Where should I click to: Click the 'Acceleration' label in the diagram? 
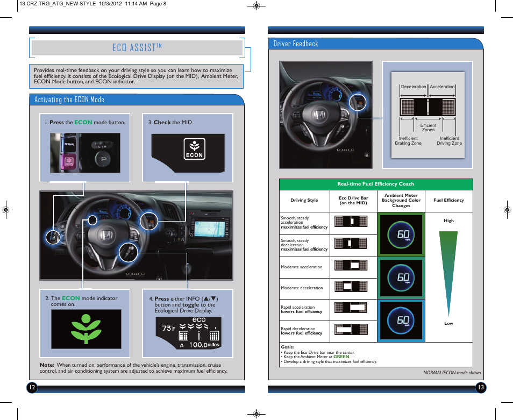pyautogui.click(x=443, y=87)
